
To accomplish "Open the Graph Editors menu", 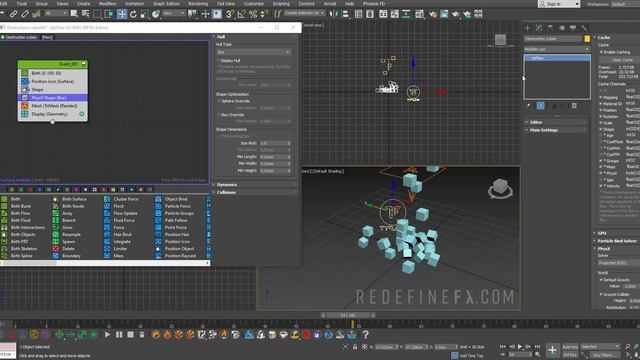I will (x=166, y=3).
